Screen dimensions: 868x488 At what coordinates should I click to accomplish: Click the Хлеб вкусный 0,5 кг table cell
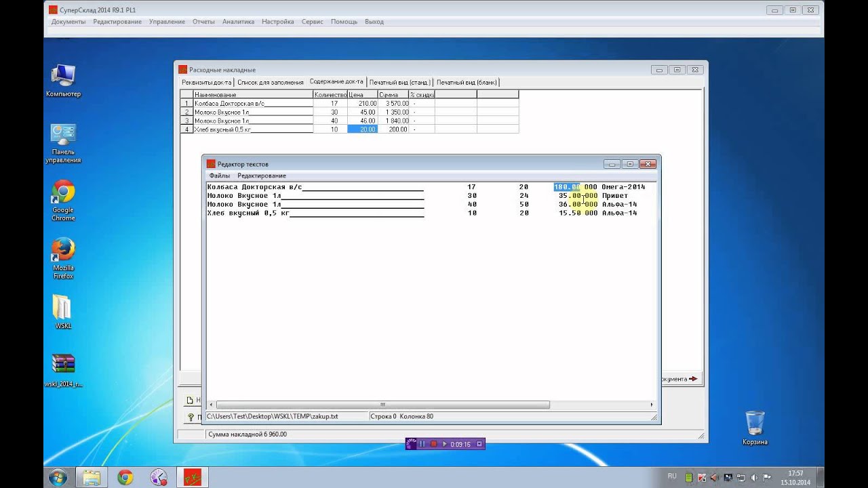[x=253, y=129]
